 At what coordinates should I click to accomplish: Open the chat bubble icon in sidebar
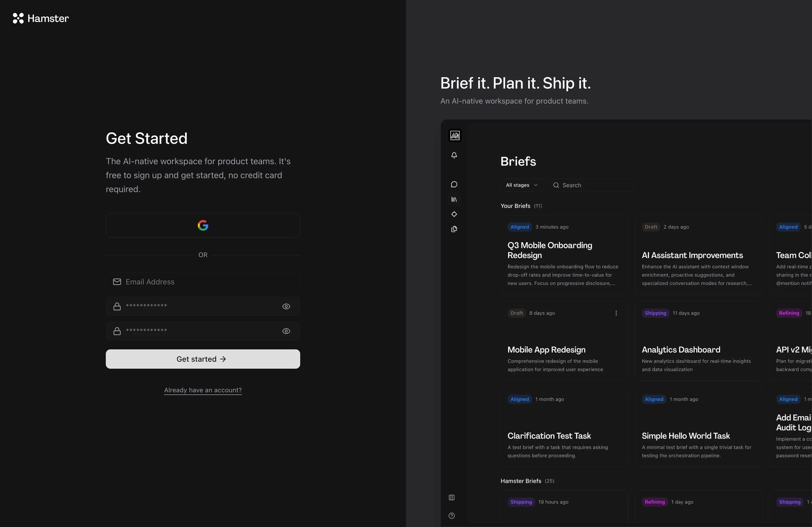click(454, 184)
